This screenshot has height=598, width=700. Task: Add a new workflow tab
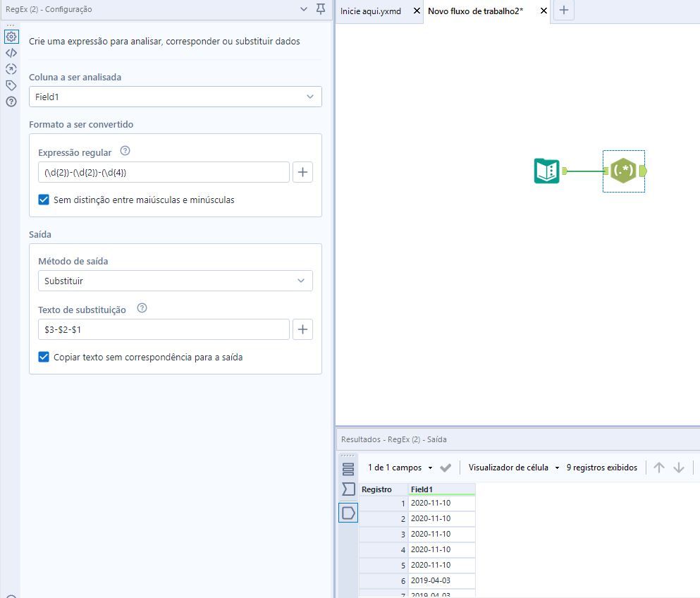[x=564, y=10]
